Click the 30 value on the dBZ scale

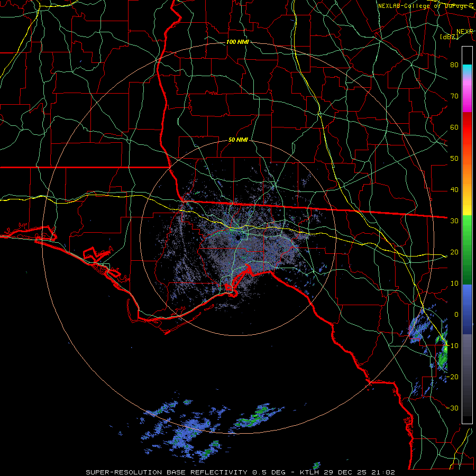[x=454, y=221]
